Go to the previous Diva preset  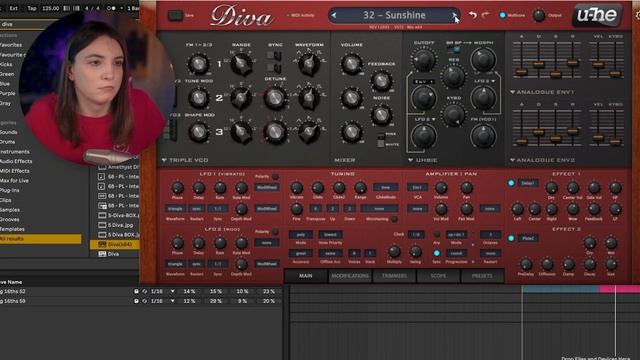coord(334,16)
